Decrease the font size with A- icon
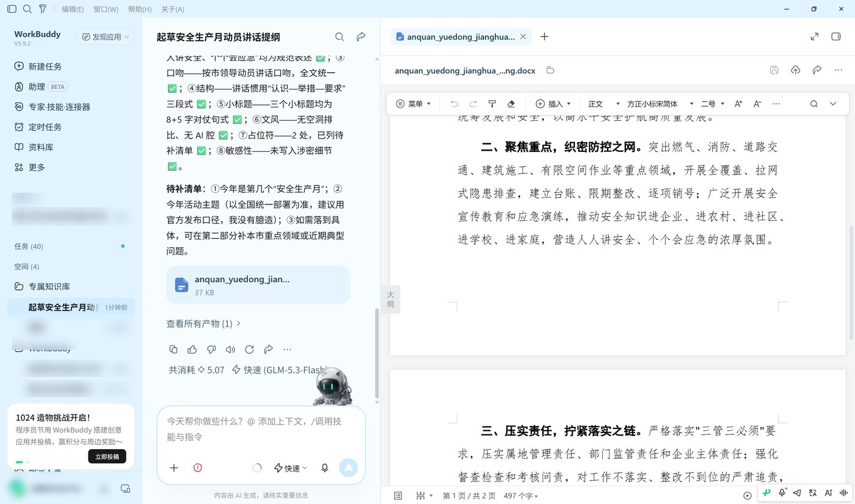 tap(757, 104)
